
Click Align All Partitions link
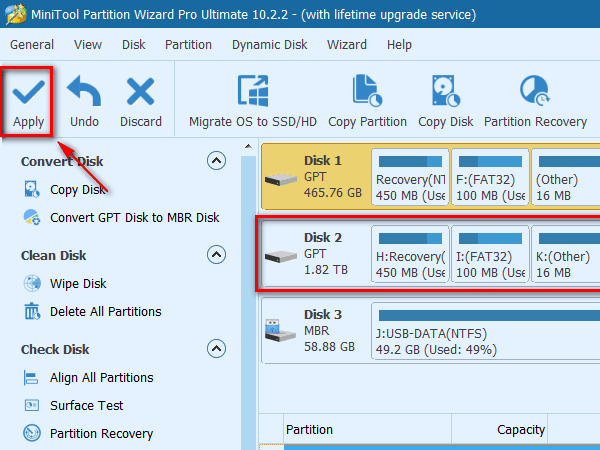click(x=101, y=378)
